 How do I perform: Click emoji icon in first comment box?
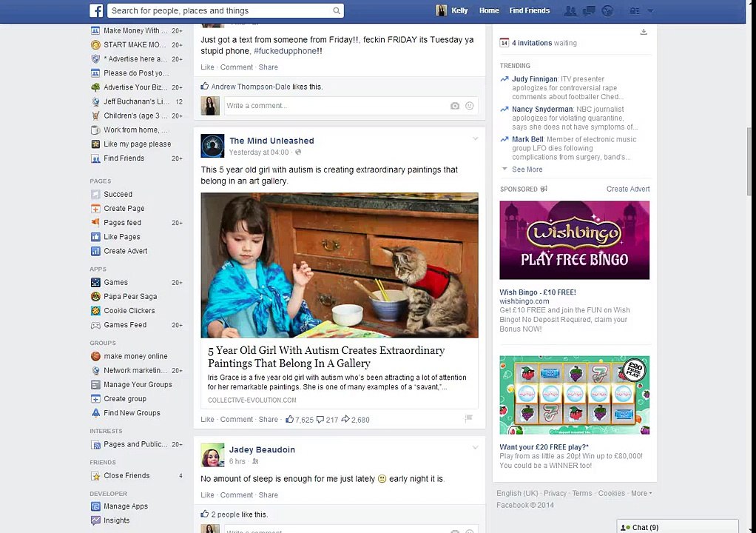point(469,106)
